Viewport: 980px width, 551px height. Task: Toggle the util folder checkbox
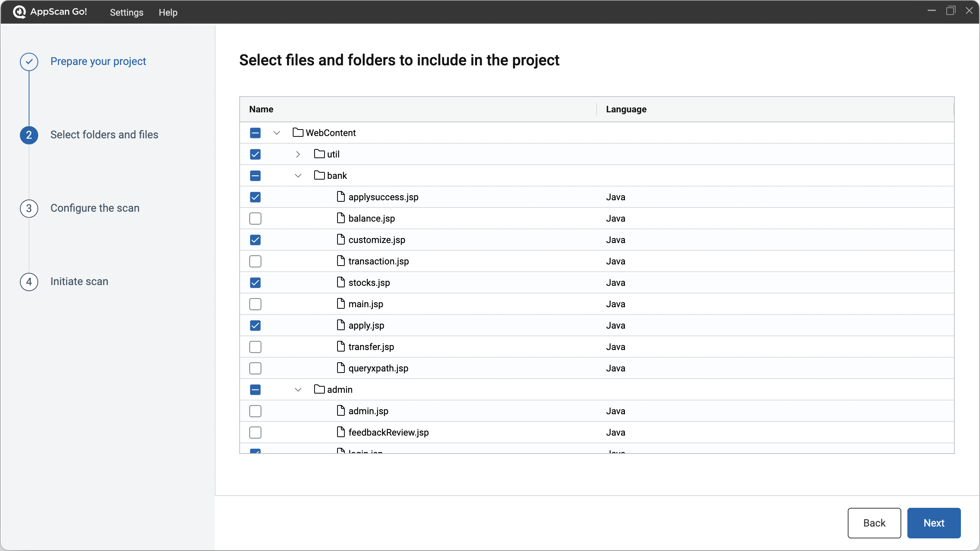coord(255,154)
